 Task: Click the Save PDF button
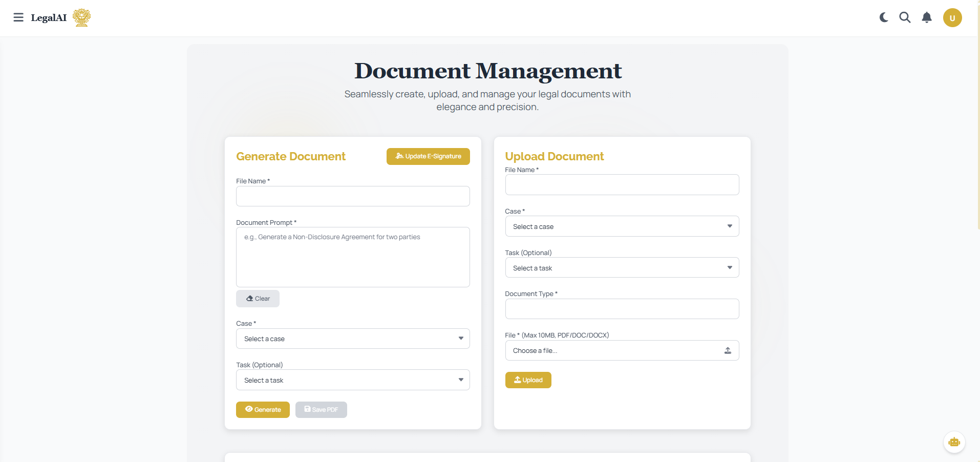click(321, 410)
